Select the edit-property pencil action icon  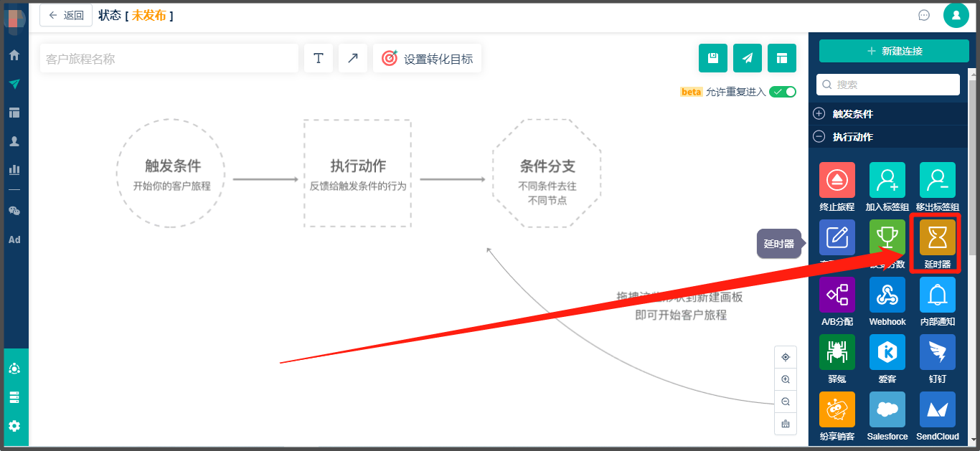pos(837,237)
